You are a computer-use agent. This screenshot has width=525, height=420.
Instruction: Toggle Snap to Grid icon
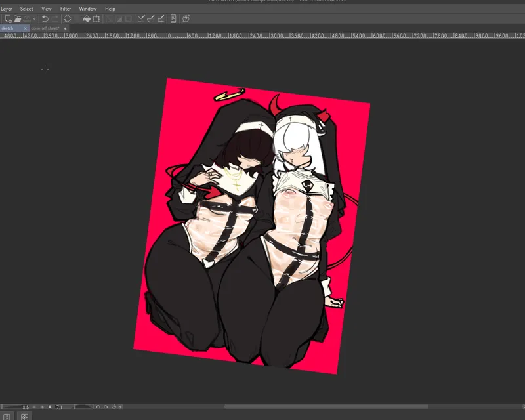click(161, 19)
